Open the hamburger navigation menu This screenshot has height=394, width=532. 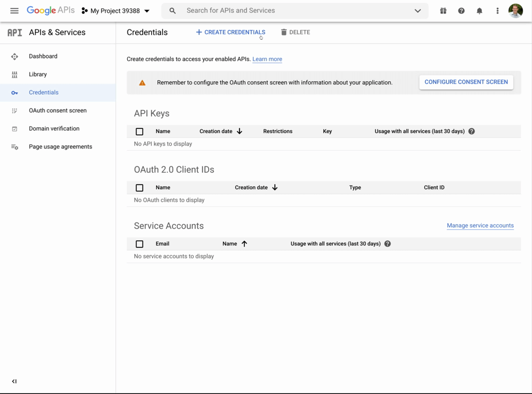click(x=14, y=11)
